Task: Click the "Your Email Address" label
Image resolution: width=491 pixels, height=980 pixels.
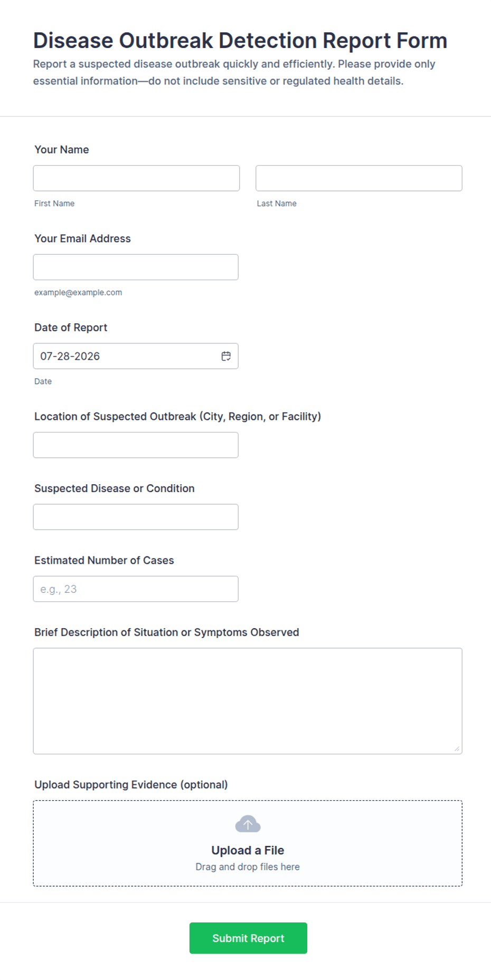Action: 82,238
